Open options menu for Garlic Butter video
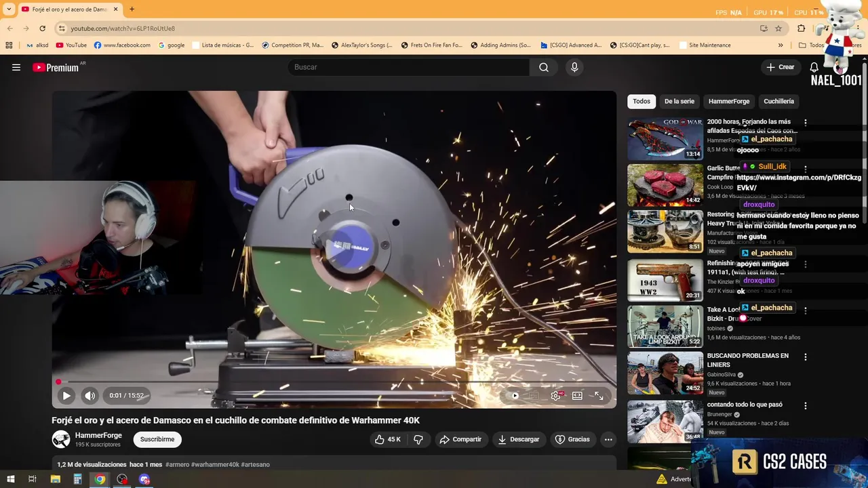 tap(806, 169)
